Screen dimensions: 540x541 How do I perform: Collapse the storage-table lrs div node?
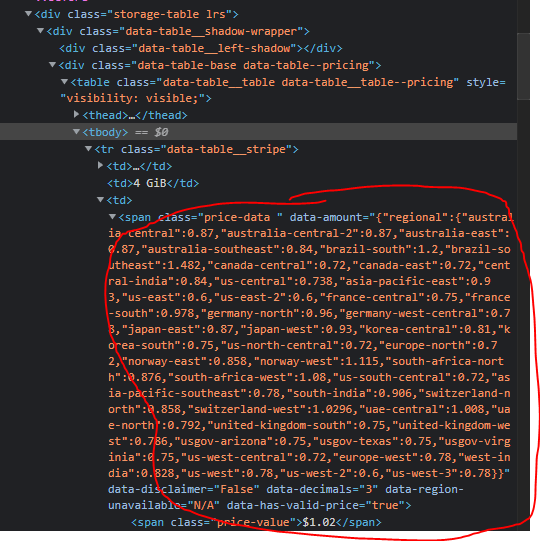click(x=28, y=14)
